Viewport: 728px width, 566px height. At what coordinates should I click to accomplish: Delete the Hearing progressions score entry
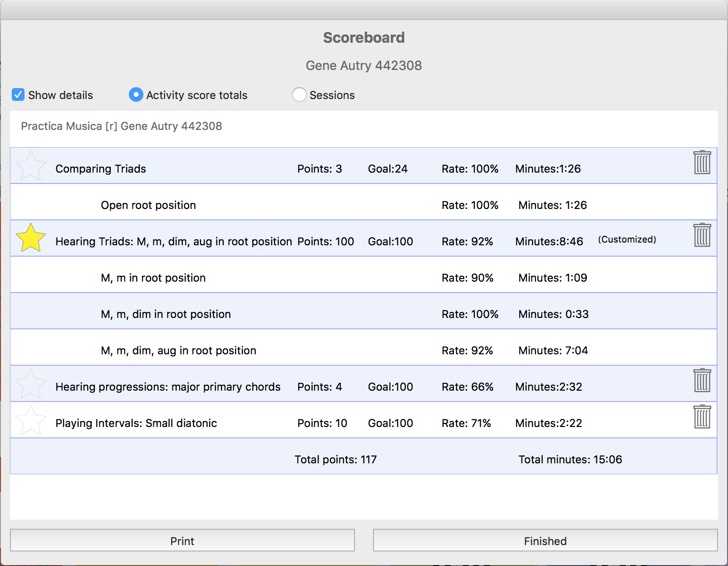702,380
